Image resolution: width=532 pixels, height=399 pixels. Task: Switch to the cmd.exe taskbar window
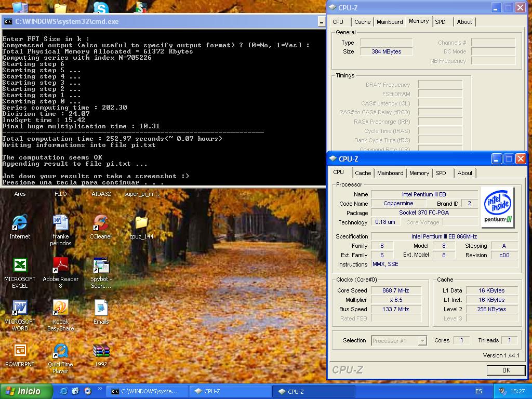click(x=147, y=391)
